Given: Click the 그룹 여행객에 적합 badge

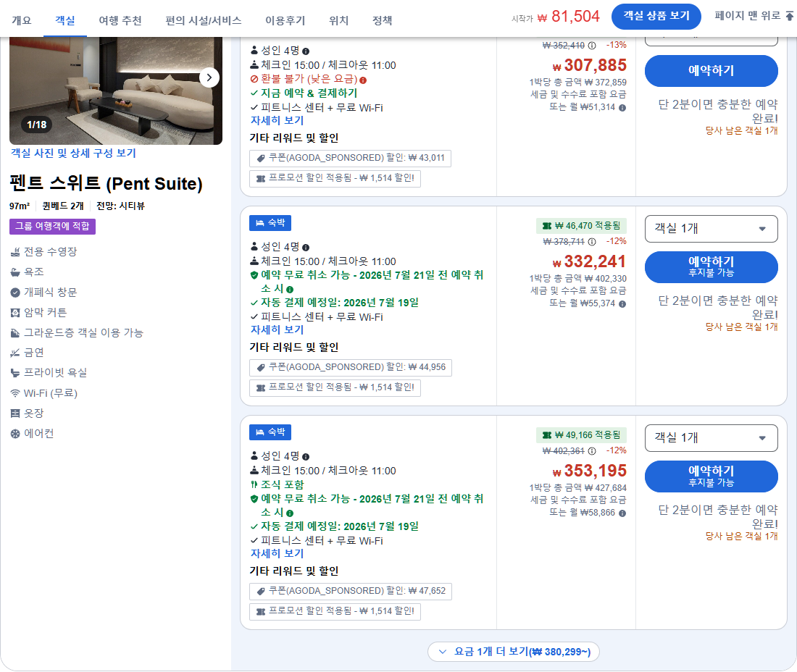Looking at the screenshot, I should click(x=52, y=226).
